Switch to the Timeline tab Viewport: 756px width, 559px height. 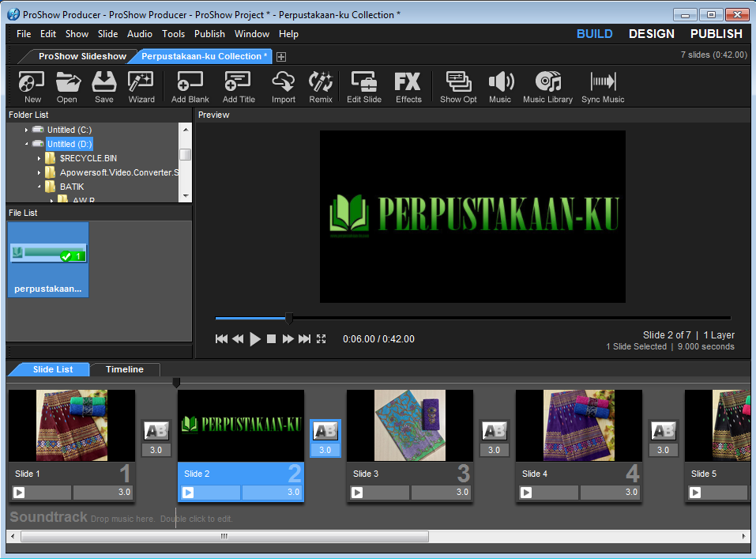pos(124,369)
